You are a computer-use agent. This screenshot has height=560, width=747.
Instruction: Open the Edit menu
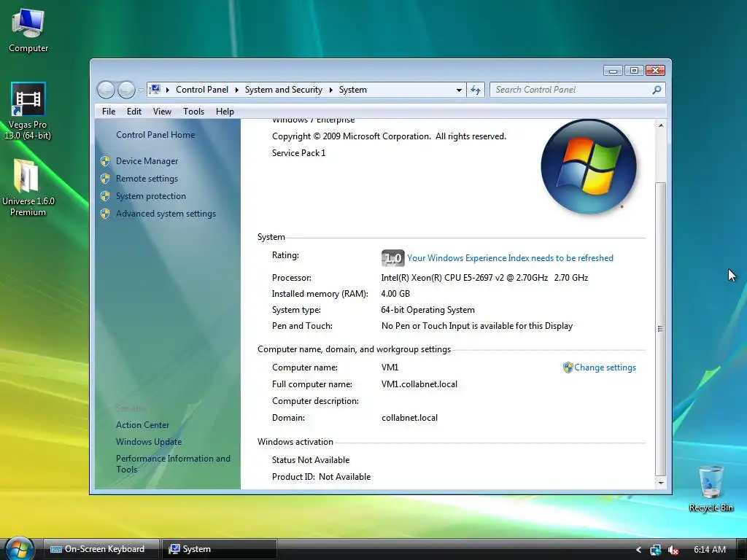click(x=134, y=112)
